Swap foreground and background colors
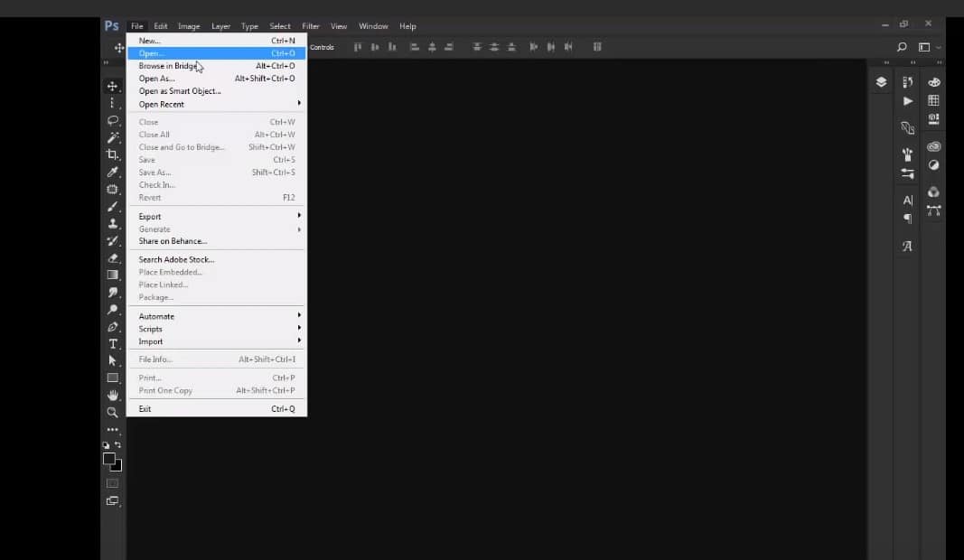Viewport: 964px width, 560px height. pos(118,444)
